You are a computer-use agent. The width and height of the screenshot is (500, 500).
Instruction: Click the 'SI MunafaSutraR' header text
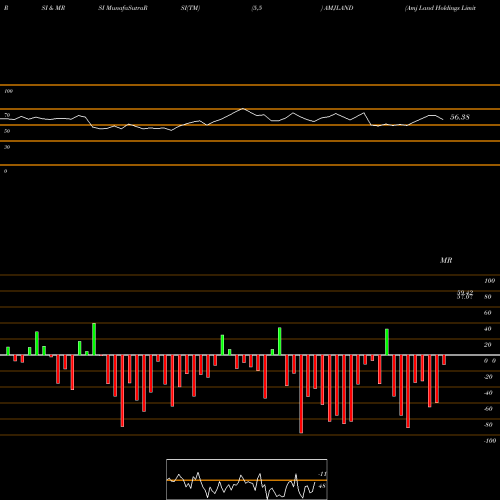[x=123, y=8]
